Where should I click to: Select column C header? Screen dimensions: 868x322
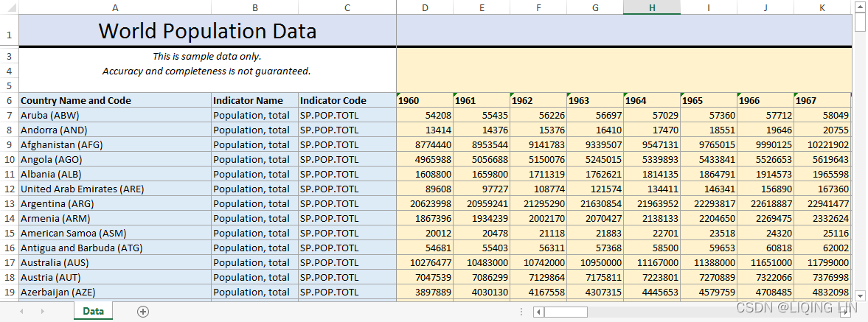coord(347,7)
